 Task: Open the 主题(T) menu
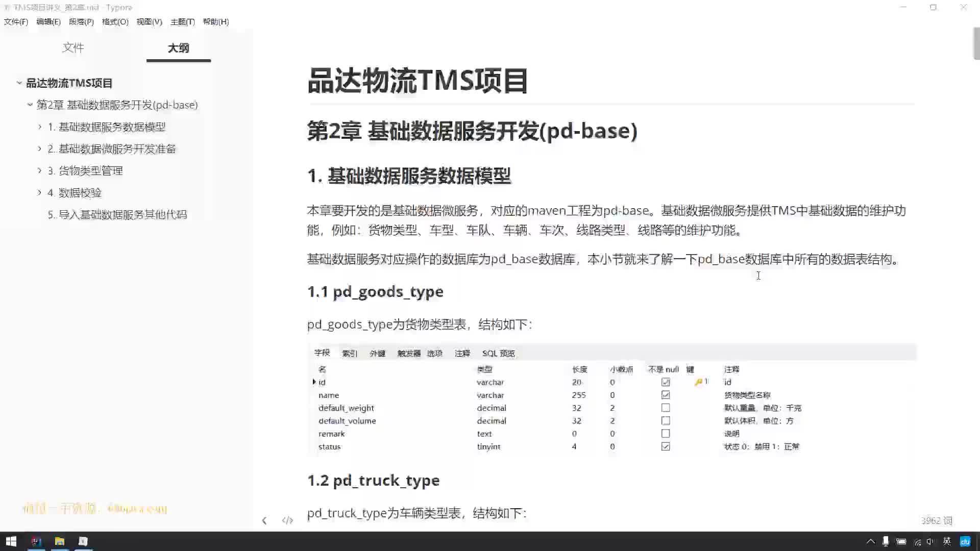[182, 21]
